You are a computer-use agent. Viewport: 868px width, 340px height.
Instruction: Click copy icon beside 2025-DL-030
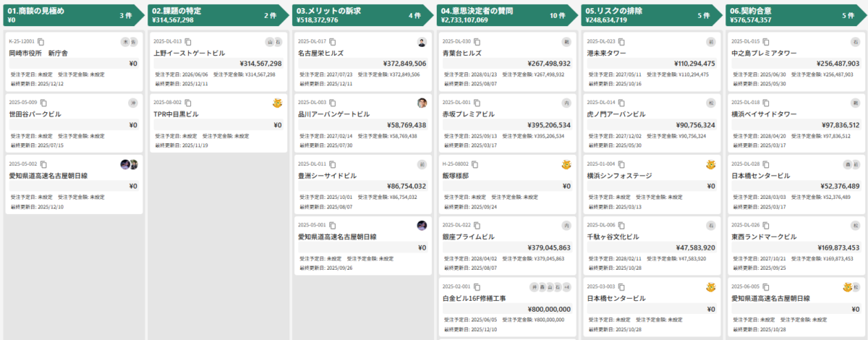[477, 42]
